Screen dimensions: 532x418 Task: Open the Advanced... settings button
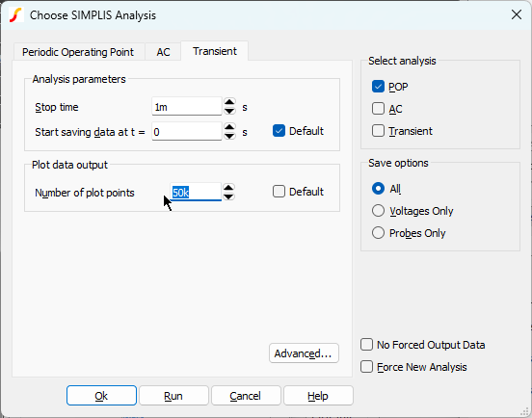coord(304,353)
